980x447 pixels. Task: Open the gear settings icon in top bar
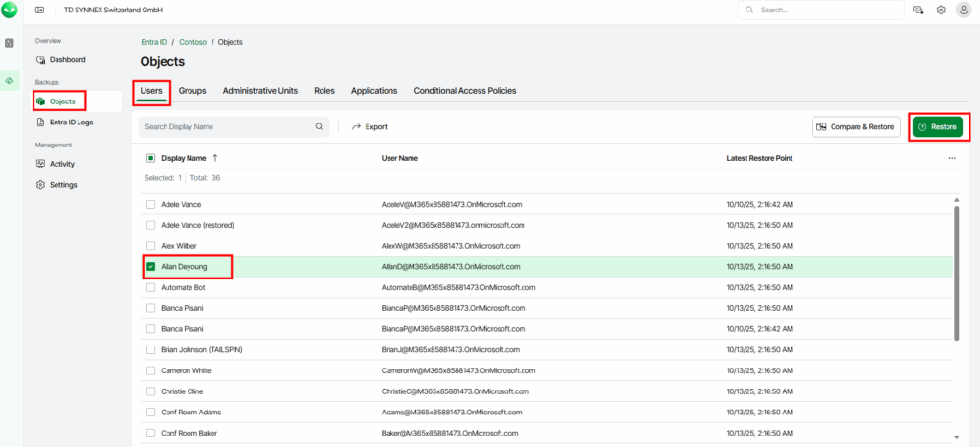(x=941, y=10)
